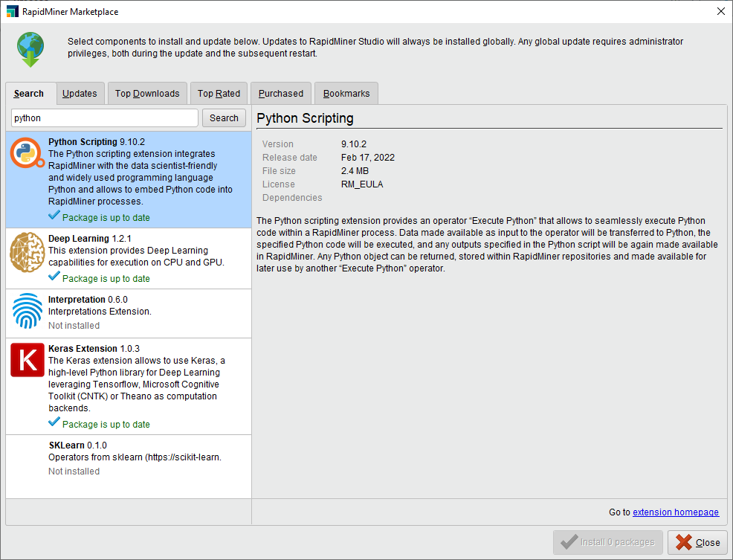Select the Python Scripting 9.10.2 entry
733x560 pixels.
click(x=129, y=180)
